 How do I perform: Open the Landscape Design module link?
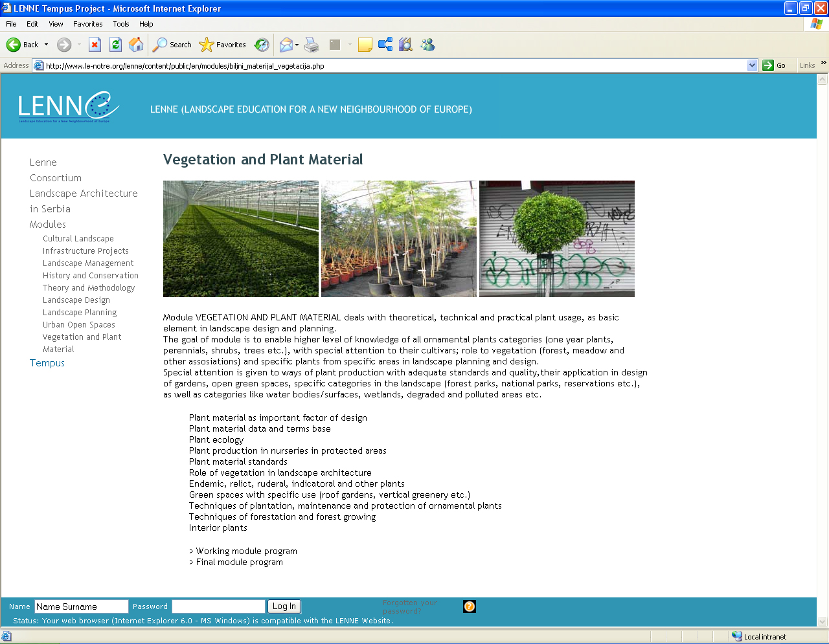[x=76, y=300]
